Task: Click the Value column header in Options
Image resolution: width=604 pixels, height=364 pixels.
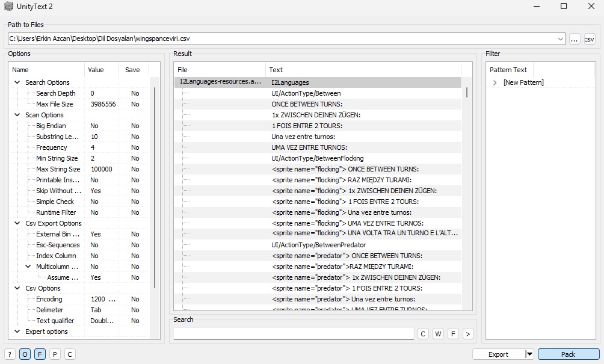Action: click(x=102, y=70)
